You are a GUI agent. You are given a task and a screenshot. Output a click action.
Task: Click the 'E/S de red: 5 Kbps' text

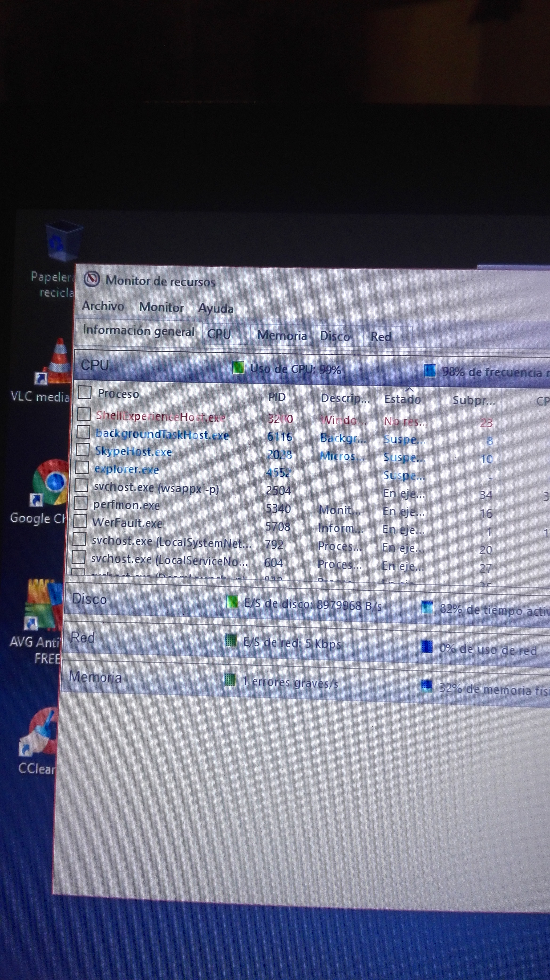coord(292,643)
